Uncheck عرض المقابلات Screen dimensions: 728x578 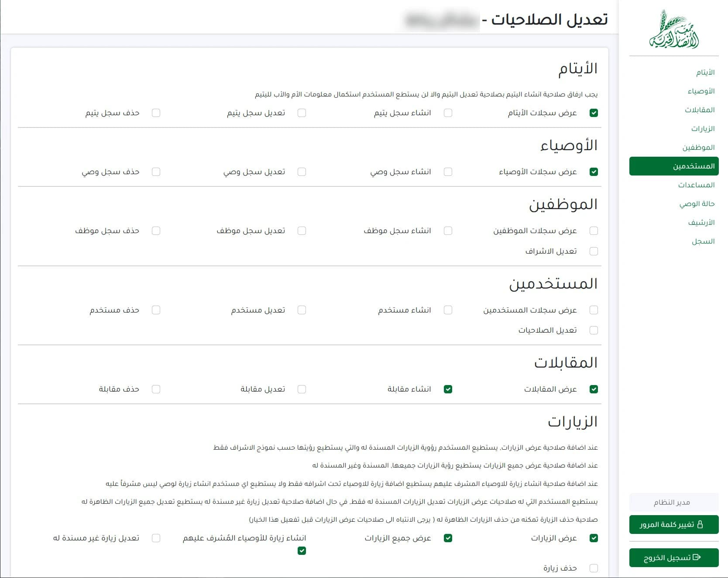tap(594, 389)
